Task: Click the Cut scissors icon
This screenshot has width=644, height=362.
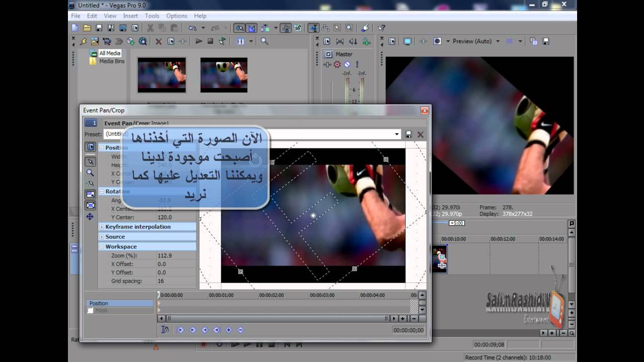Action: (x=150, y=28)
